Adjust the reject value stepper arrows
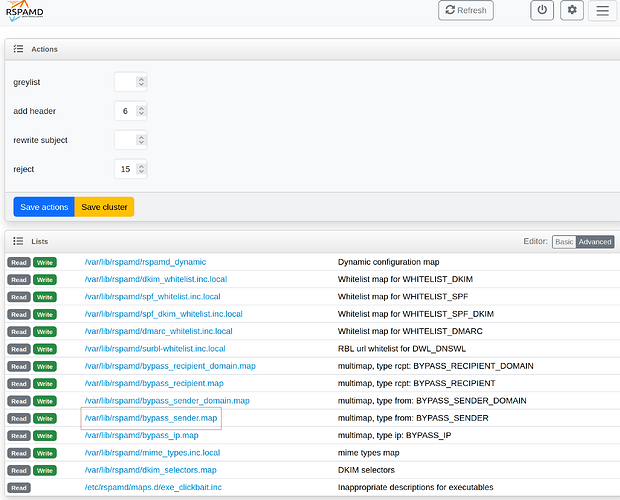Image resolution: width=620 pixels, height=500 pixels. coord(141,169)
